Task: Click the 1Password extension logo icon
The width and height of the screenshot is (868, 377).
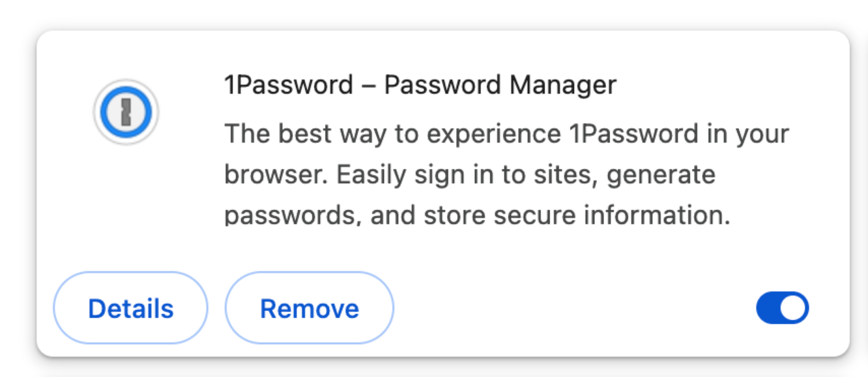Action: coord(126,112)
